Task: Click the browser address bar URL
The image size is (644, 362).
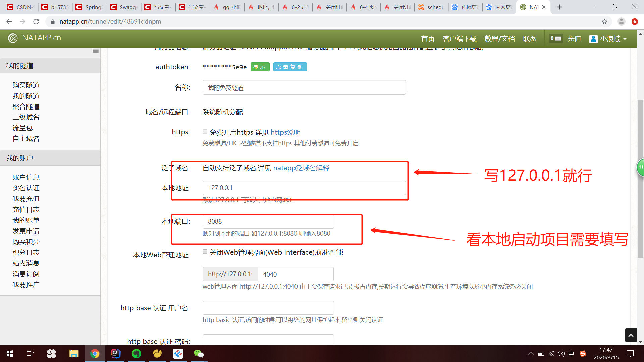Action: [110, 21]
